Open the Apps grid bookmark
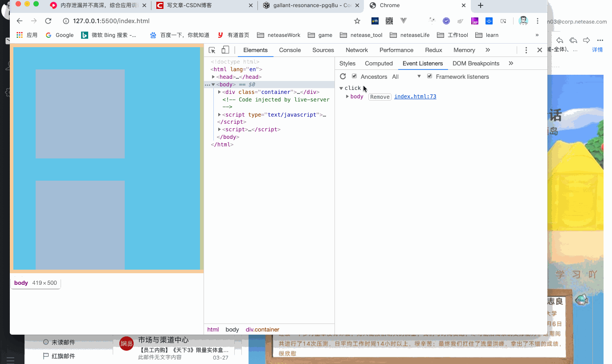This screenshot has height=364, width=612. coord(27,35)
